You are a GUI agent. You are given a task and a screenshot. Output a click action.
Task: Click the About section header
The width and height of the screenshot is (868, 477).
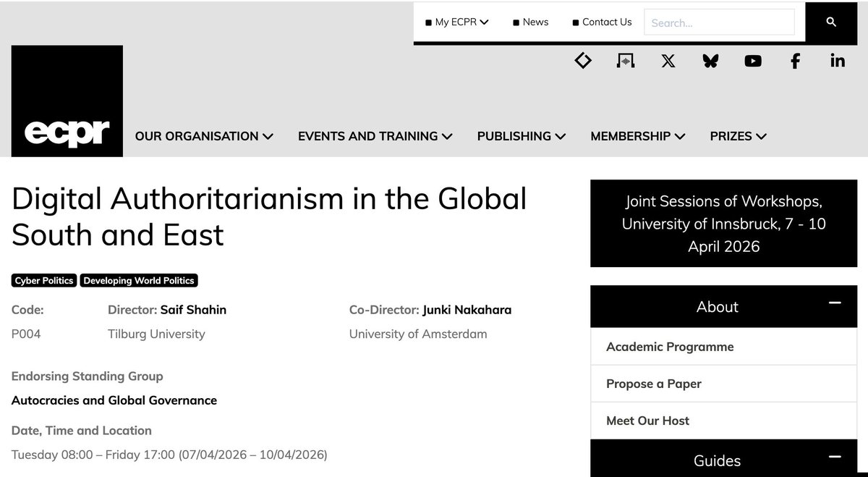point(723,307)
